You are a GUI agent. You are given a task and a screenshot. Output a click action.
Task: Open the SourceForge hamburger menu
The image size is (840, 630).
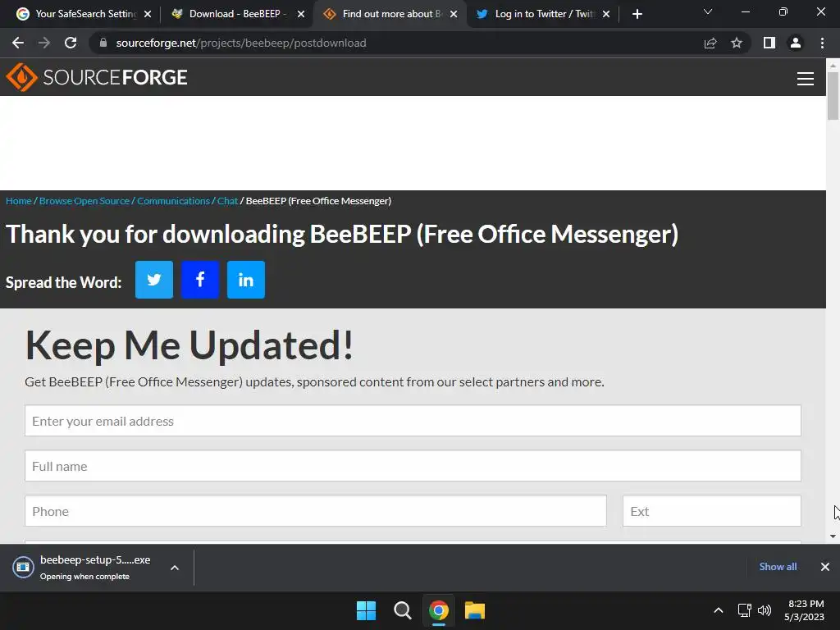pos(806,79)
